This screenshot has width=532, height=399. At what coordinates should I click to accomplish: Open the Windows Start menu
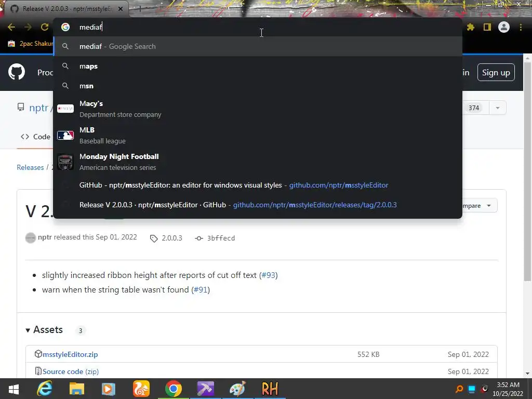(14, 389)
